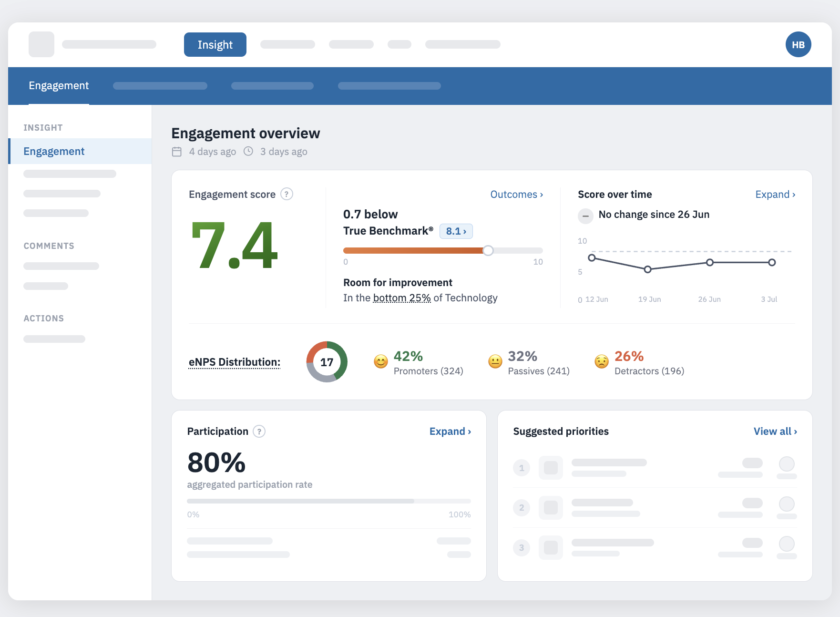Click the ACTIONS sidebar section header

pos(44,319)
